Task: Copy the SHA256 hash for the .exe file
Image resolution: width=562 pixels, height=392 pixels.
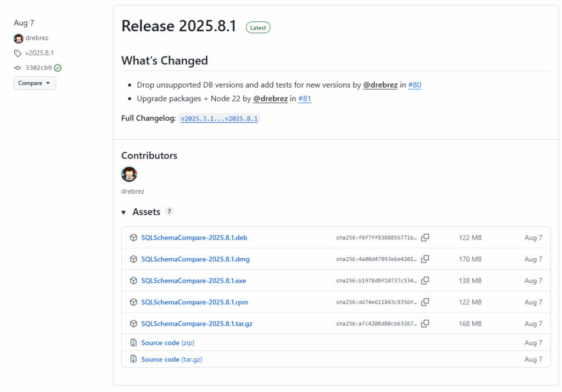Action: [x=425, y=280]
